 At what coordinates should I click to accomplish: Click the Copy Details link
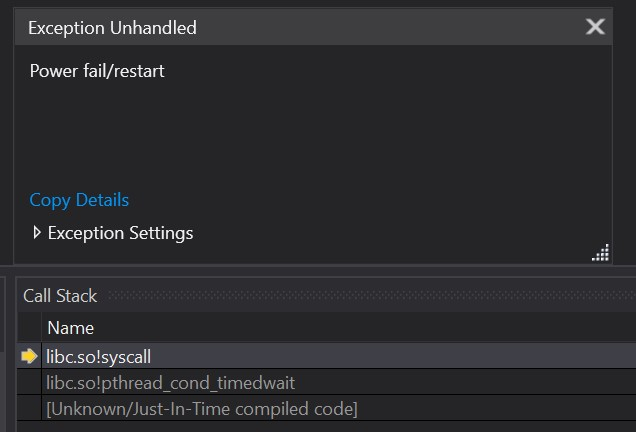[79, 200]
